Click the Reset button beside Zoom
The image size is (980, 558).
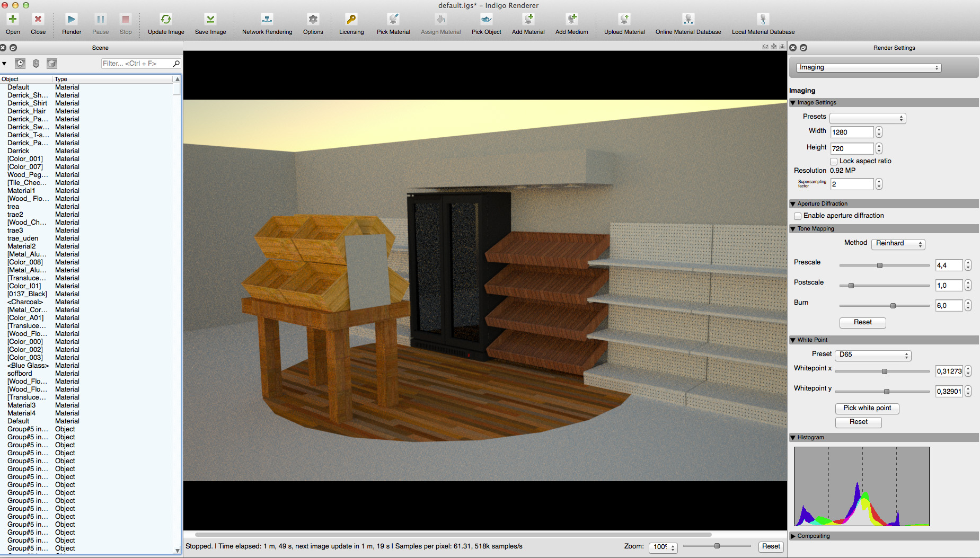click(771, 546)
